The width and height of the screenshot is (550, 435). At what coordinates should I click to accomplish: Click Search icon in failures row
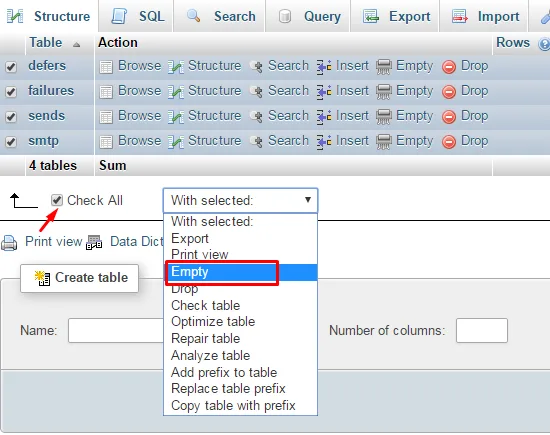(256, 92)
